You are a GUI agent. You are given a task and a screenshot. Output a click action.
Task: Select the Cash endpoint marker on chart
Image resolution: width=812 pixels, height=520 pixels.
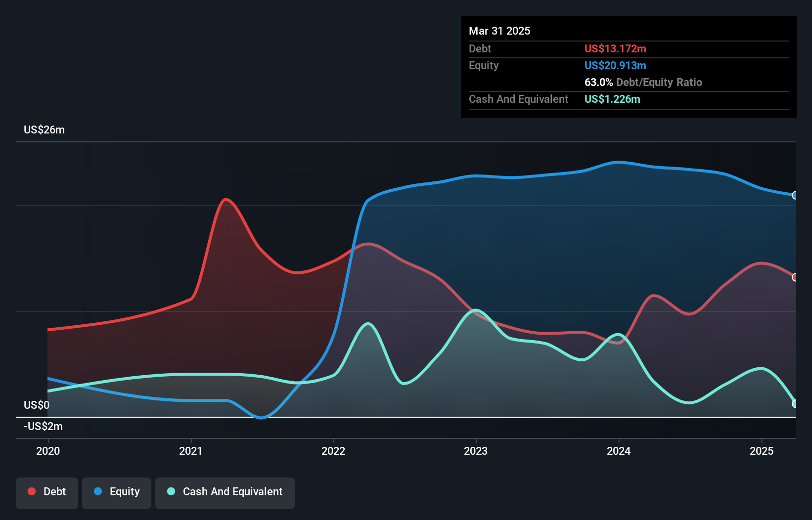(x=795, y=404)
